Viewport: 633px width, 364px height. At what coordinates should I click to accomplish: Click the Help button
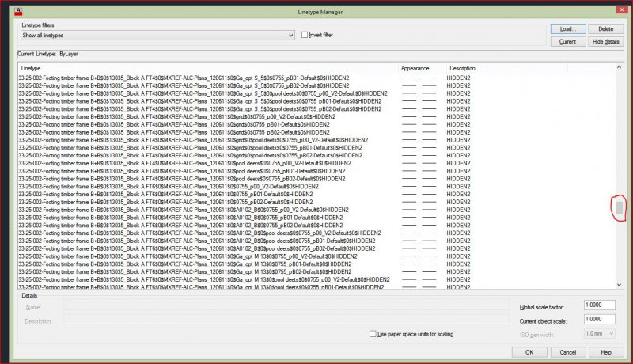[x=606, y=352]
